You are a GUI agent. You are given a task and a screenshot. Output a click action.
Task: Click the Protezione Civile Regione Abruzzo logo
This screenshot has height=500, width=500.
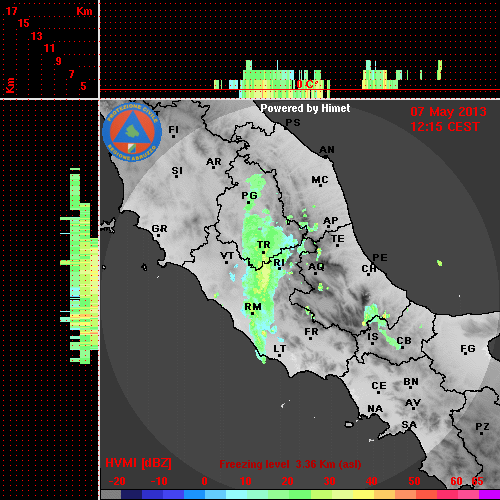132,132
